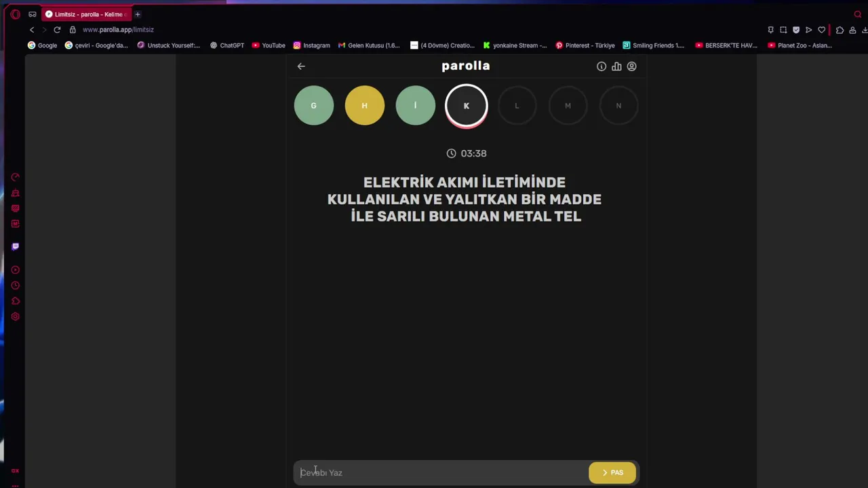
Task: Reload the current page
Action: (x=57, y=30)
